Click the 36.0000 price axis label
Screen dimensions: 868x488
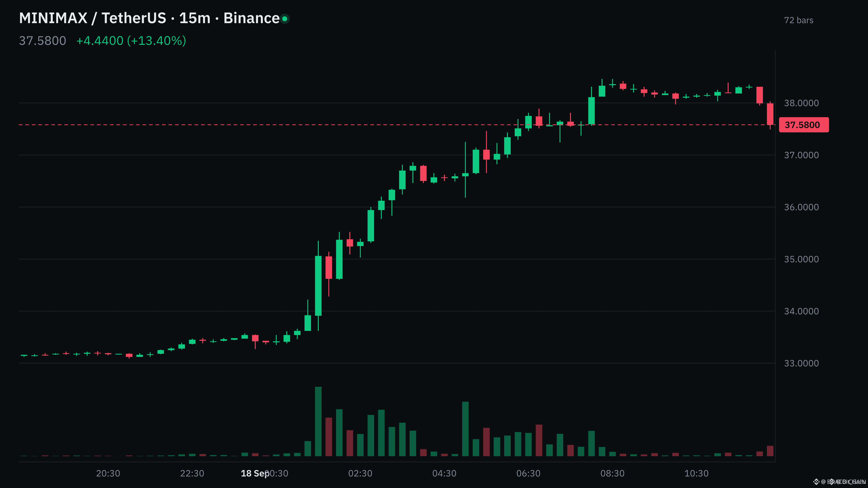click(x=801, y=207)
